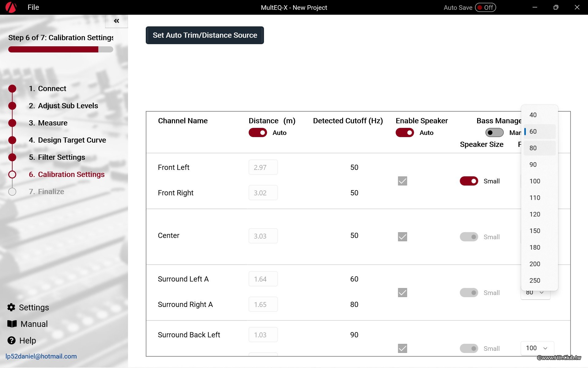Screen dimensions: 588x368
Task: Select 120 in the crossover list
Action: [x=540, y=214]
